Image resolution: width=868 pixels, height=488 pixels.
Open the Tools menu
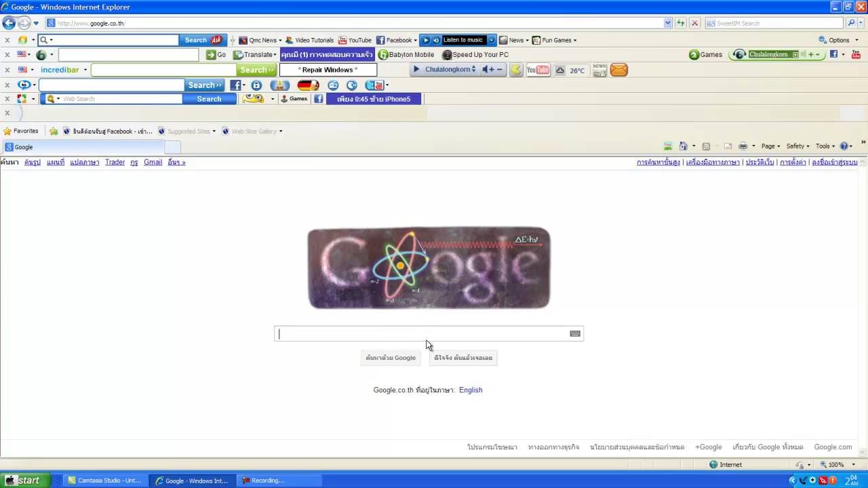(825, 146)
